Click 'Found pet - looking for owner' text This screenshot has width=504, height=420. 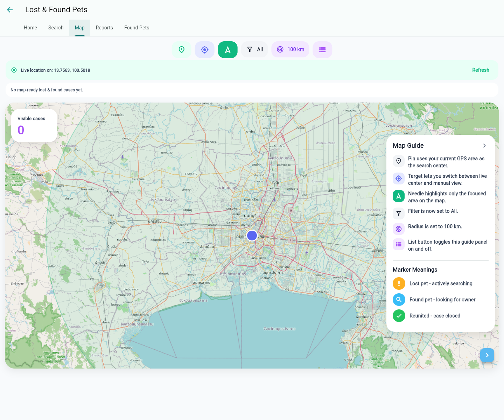(442, 300)
